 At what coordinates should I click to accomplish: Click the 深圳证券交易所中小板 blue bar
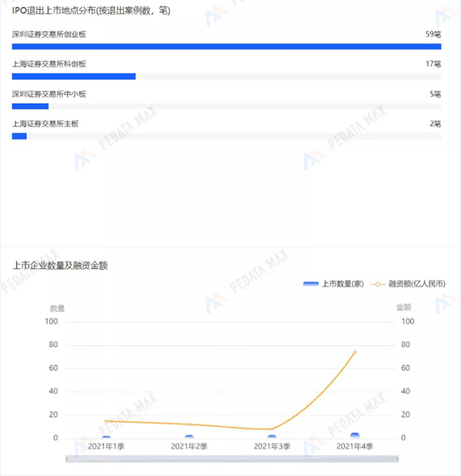click(x=30, y=106)
